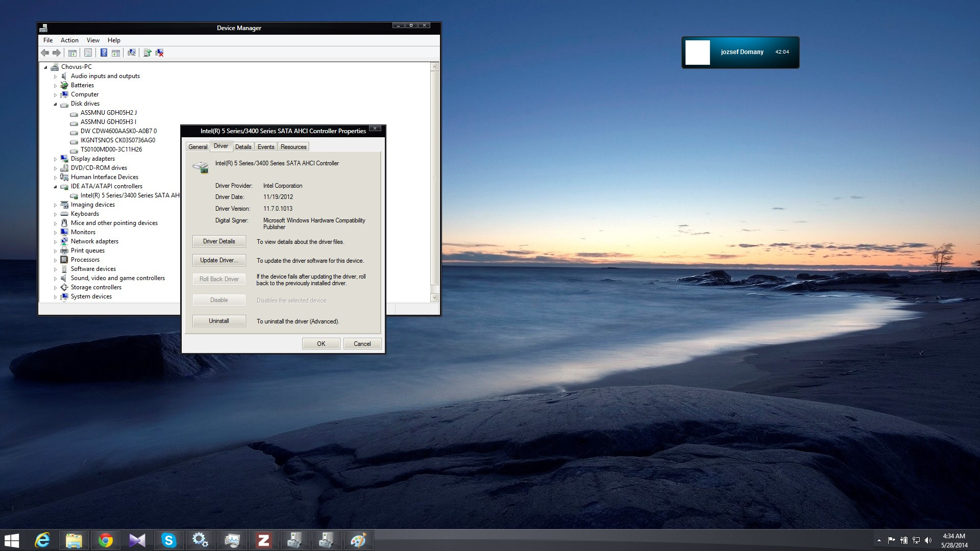Open Skype from the taskbar
980x551 pixels.
click(168, 540)
